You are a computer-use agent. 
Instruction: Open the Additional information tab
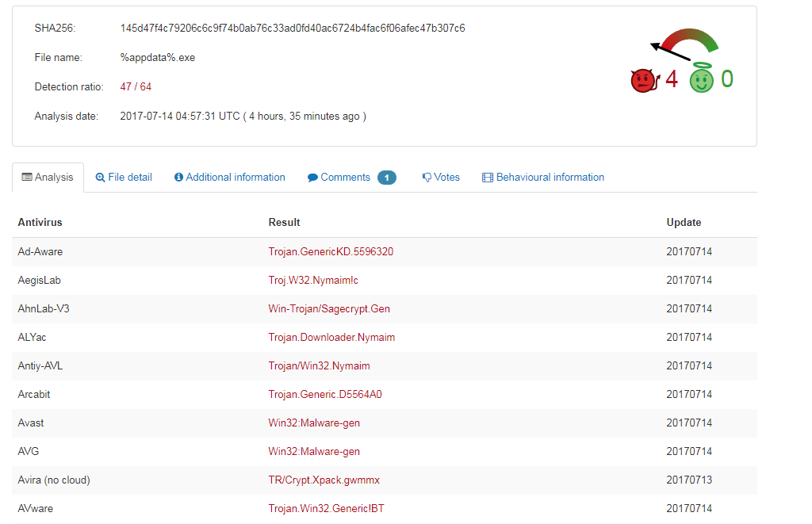coord(229,177)
